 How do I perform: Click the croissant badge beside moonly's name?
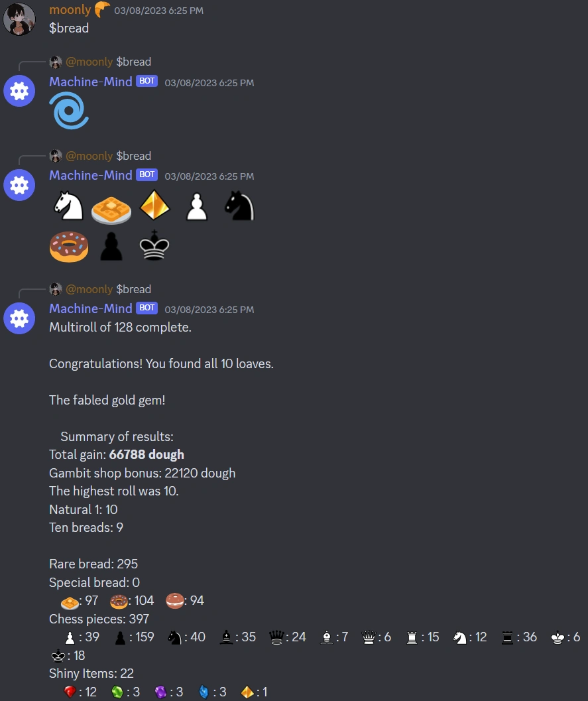tap(102, 9)
